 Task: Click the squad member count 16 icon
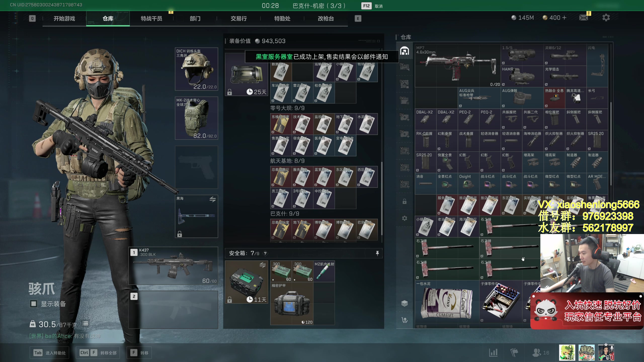coord(540,353)
